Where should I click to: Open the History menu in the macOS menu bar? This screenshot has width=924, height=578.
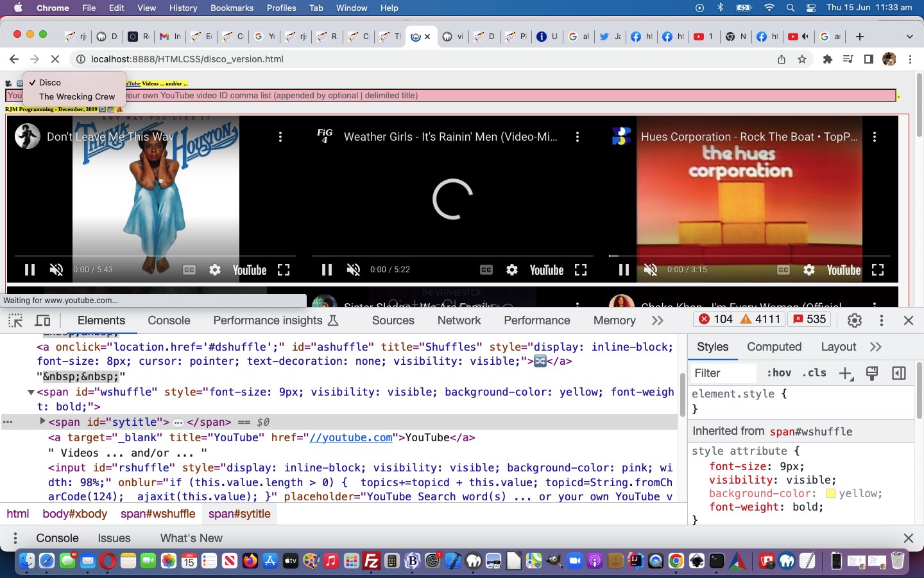coord(183,8)
